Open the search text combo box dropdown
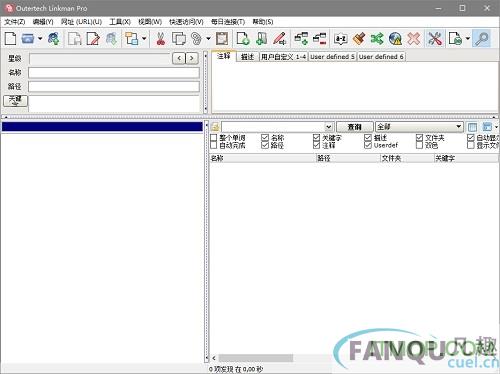The image size is (500, 374). [x=328, y=127]
